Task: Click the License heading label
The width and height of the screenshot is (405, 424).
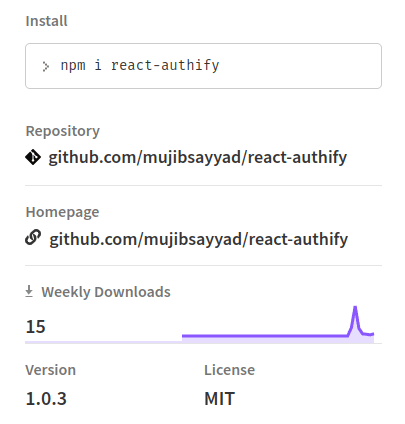Action: (229, 370)
